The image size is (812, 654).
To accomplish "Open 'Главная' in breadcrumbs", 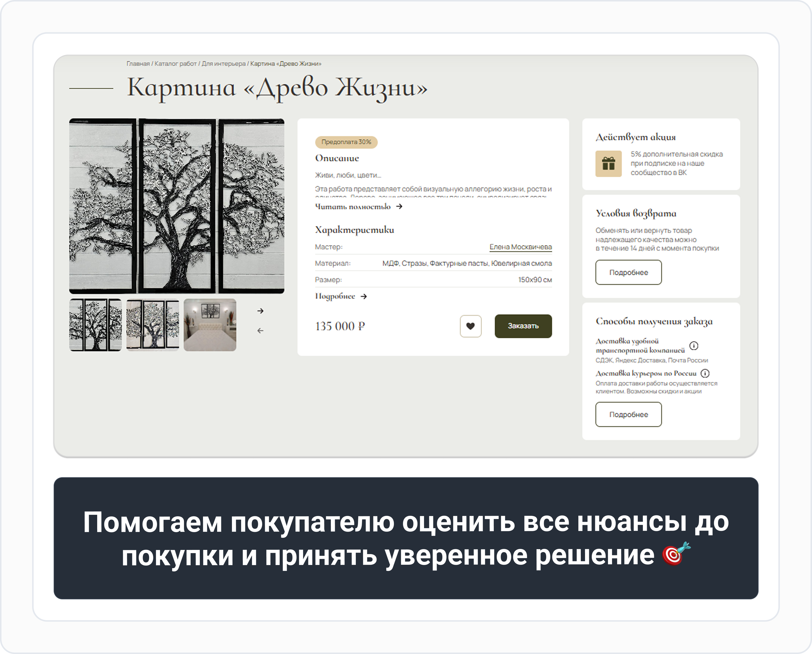I will 138,64.
